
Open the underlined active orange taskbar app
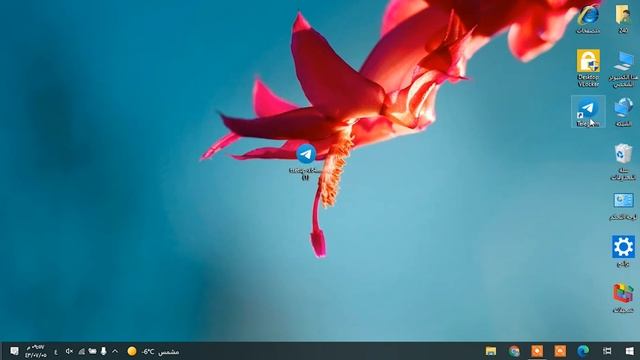click(537, 351)
